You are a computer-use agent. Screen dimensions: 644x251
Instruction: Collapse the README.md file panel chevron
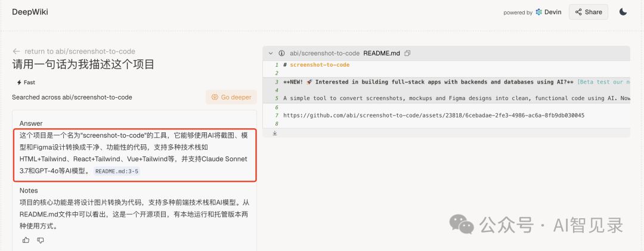tap(271, 53)
